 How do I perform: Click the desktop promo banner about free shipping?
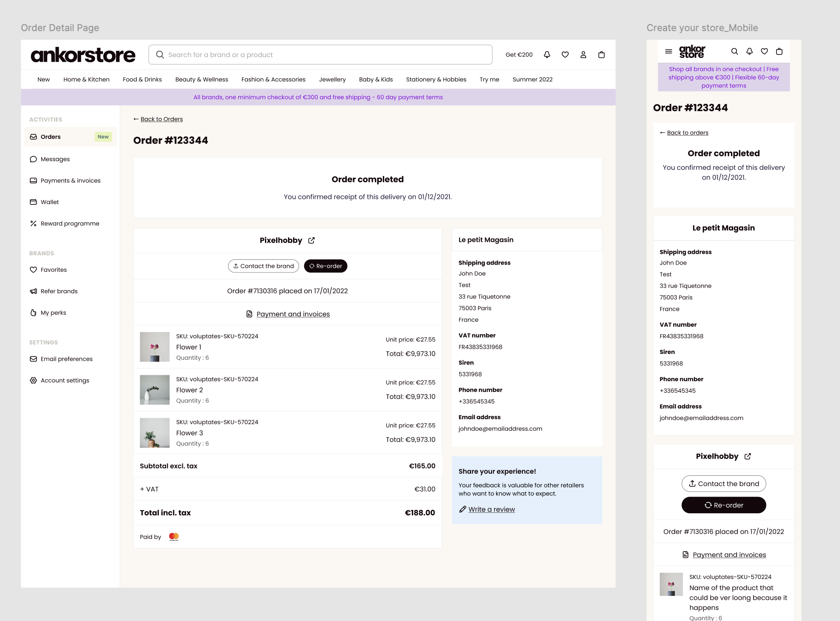pos(318,97)
